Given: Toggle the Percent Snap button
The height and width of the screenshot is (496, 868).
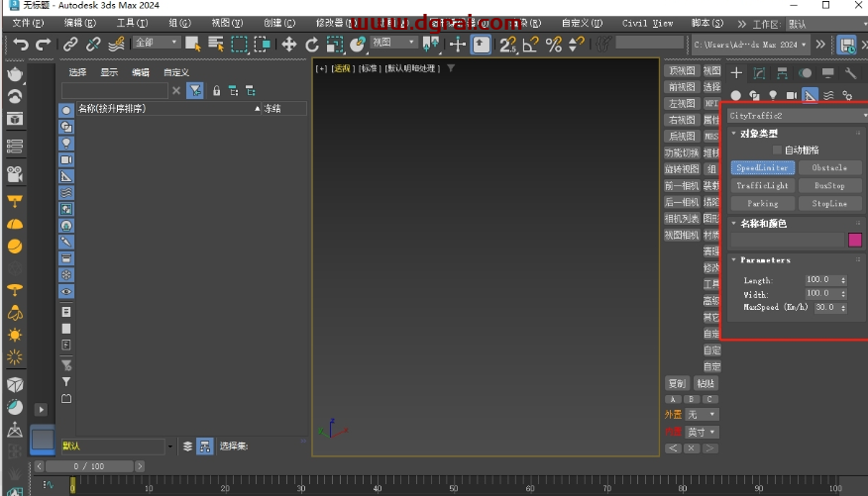Looking at the screenshot, I should [554, 45].
